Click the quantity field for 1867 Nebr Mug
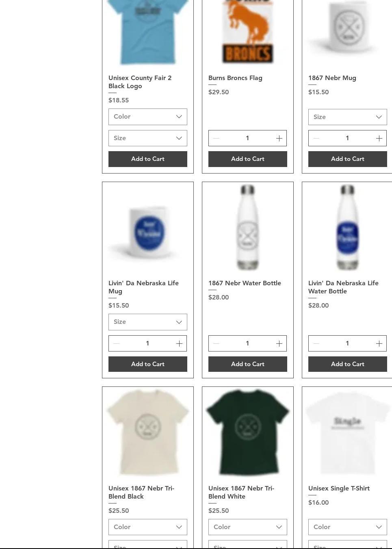The image size is (392, 549). [x=347, y=138]
